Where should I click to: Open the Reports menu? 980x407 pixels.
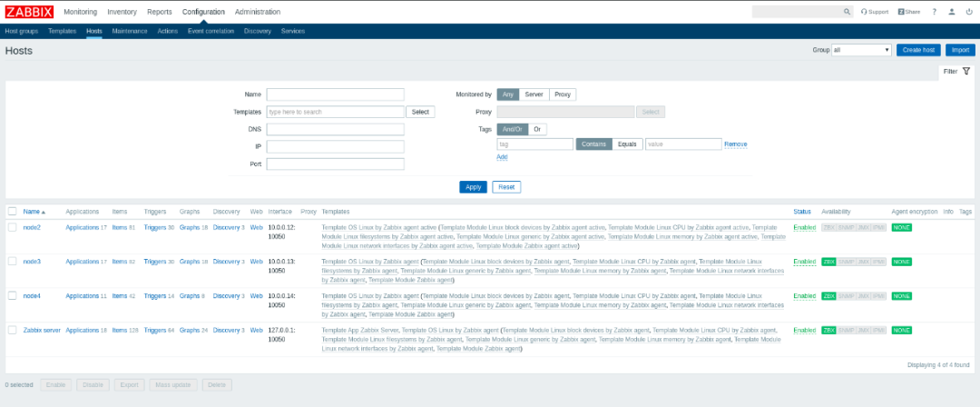[x=160, y=12]
